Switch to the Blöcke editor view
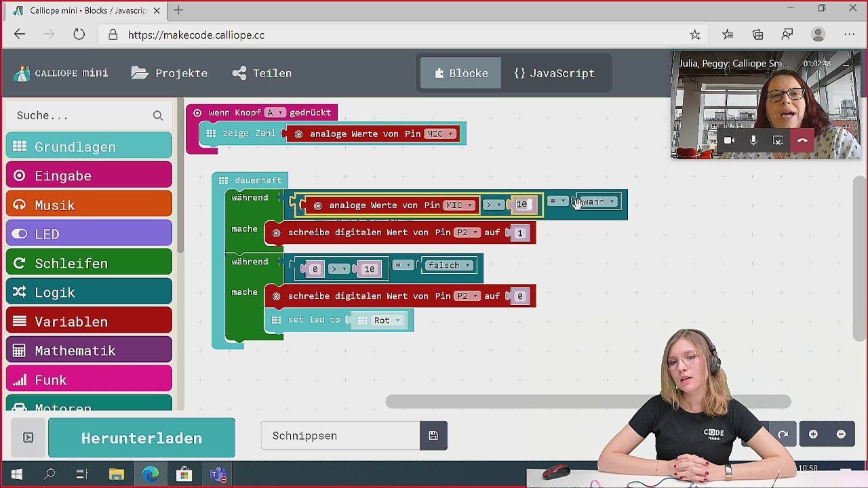 pyautogui.click(x=461, y=73)
